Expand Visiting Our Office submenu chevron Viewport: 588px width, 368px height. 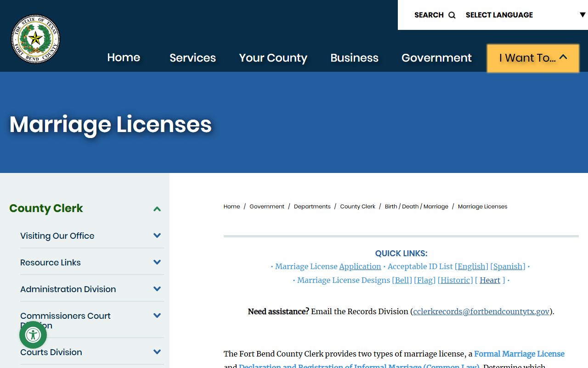tap(157, 236)
